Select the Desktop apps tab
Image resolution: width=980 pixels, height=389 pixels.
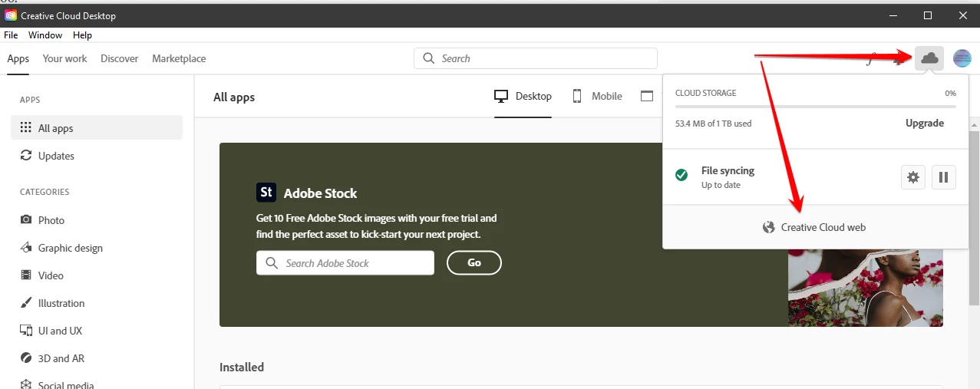point(523,96)
